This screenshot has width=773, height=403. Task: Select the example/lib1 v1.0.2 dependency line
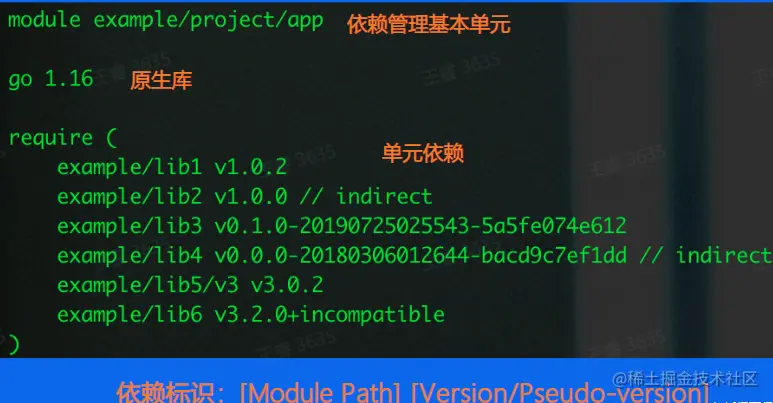click(x=172, y=167)
